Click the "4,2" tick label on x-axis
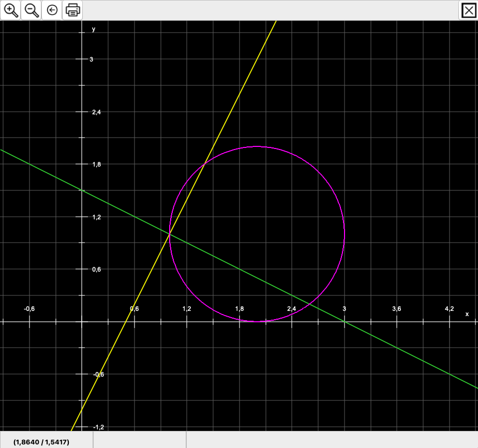 [x=449, y=309]
